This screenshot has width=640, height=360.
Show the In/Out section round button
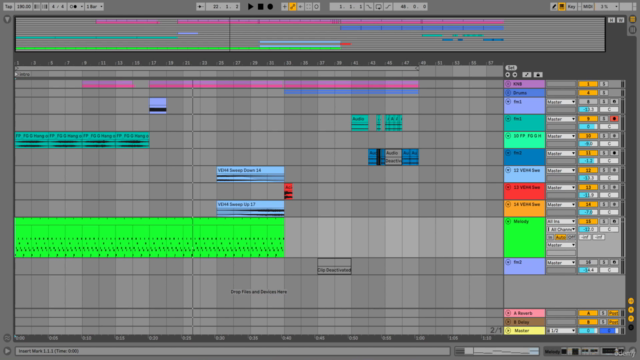coord(631,301)
